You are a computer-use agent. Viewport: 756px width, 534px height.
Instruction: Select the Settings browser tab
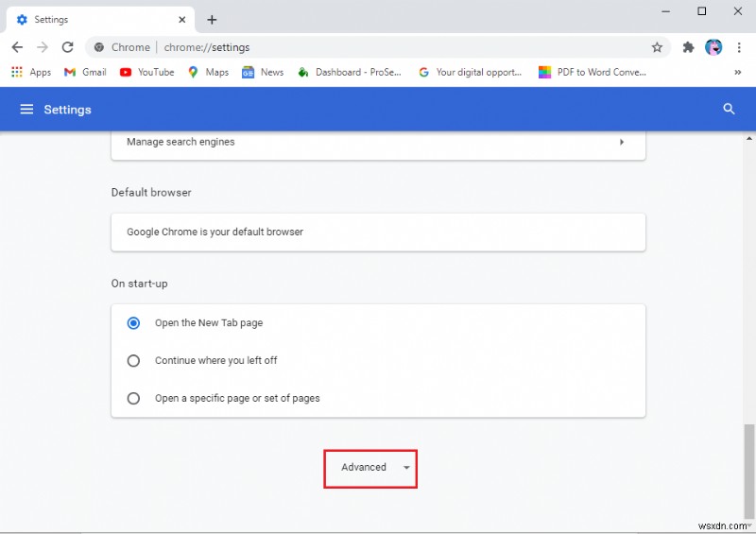(101, 20)
